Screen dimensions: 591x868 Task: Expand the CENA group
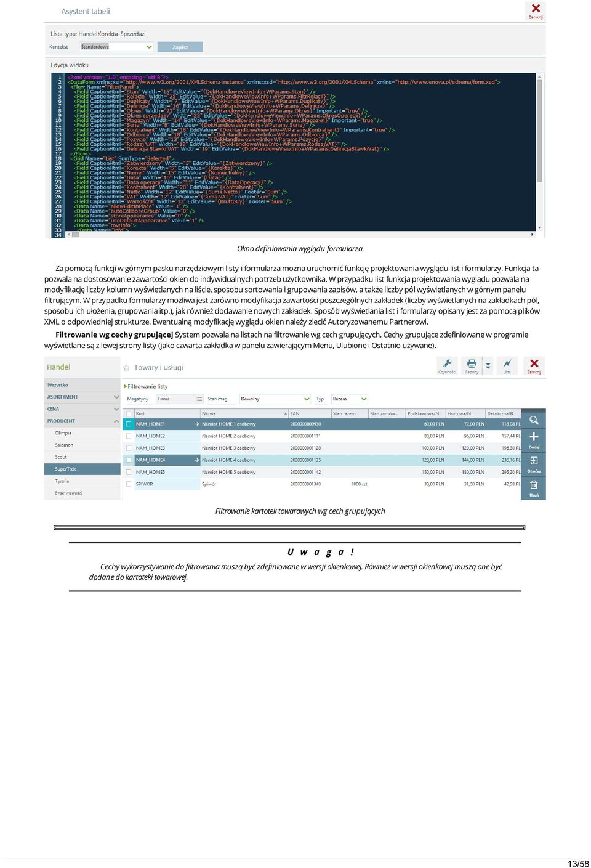coord(82,409)
